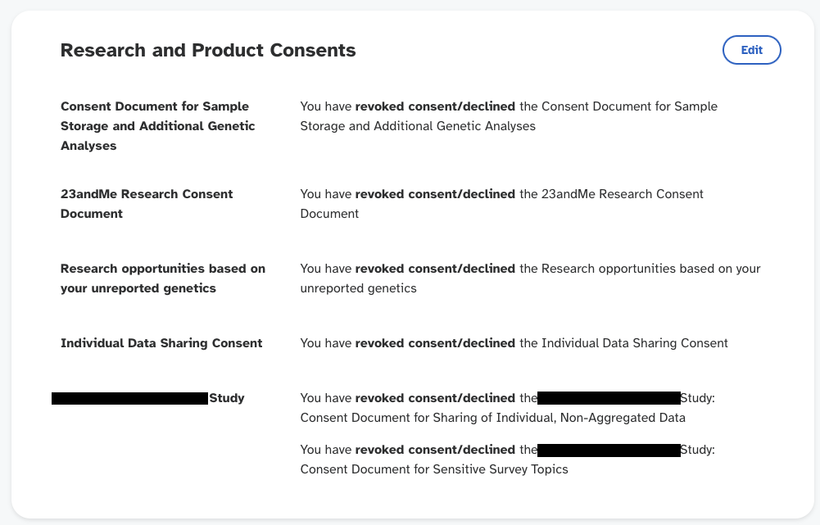Click Consent Document for Sharing of Individual, Non-Aggregated Data
820x525 pixels.
(493, 418)
